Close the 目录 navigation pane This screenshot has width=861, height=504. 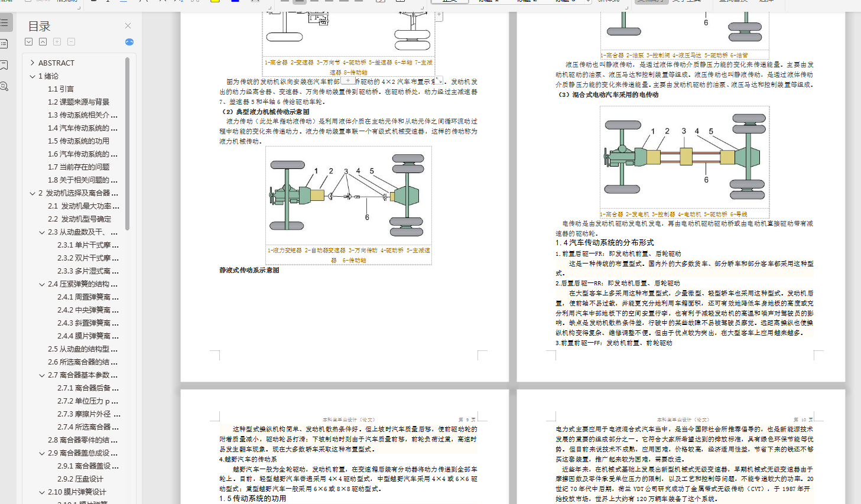coord(128,26)
